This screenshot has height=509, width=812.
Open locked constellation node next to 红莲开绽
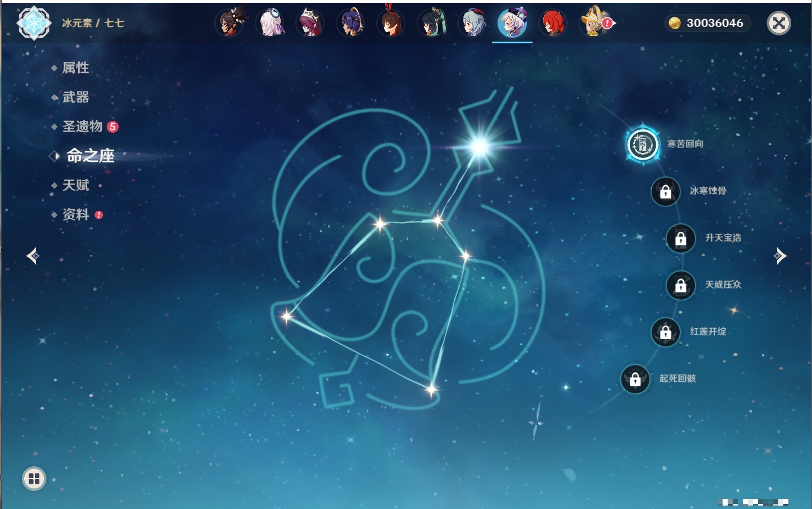point(666,332)
